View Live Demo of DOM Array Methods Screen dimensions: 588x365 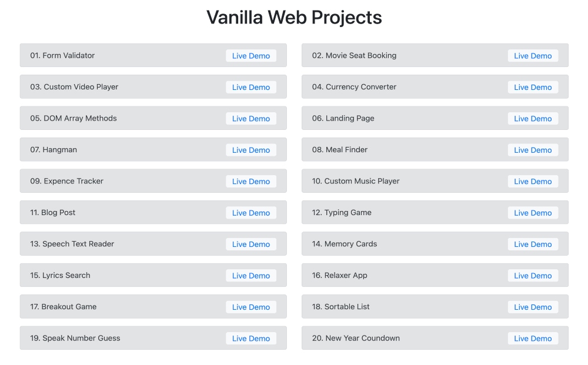[251, 119]
